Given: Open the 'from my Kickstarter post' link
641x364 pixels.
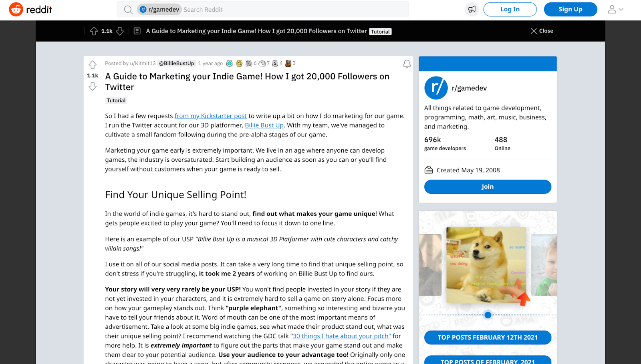Looking at the screenshot, I should [x=211, y=116].
